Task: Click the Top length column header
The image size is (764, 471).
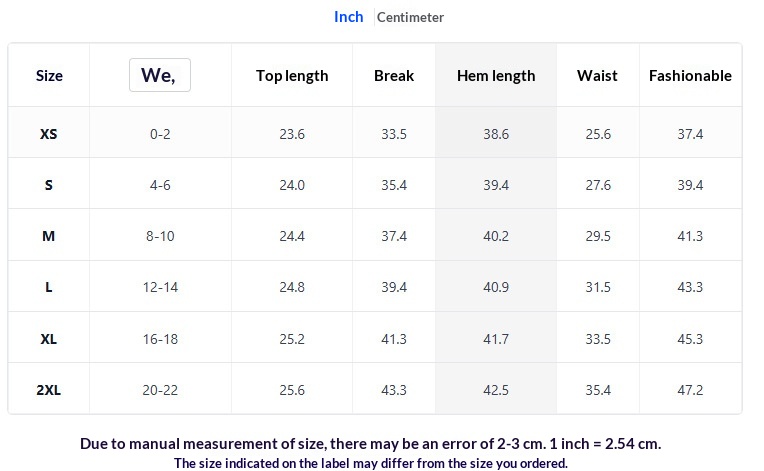Action: [x=292, y=75]
